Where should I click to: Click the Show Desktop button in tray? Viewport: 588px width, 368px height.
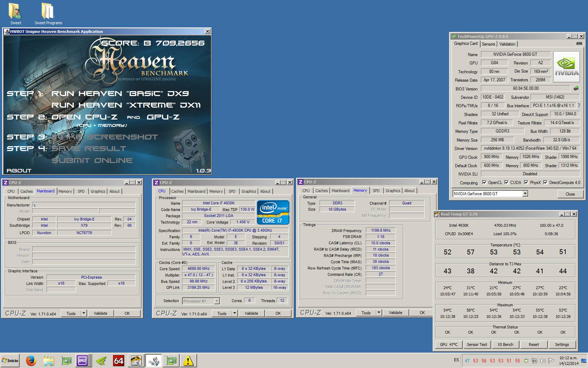(584, 360)
